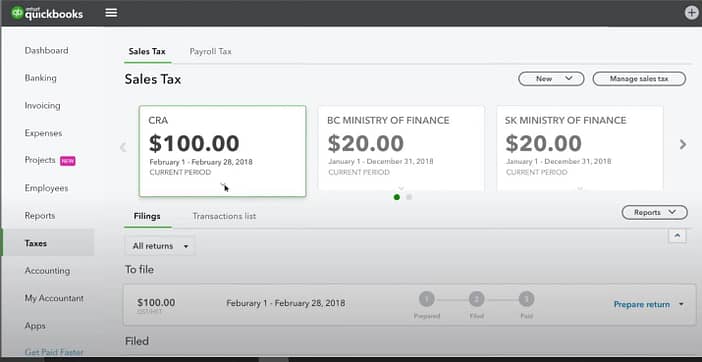
Task: Open Expenses in the sidebar
Action: tap(43, 133)
